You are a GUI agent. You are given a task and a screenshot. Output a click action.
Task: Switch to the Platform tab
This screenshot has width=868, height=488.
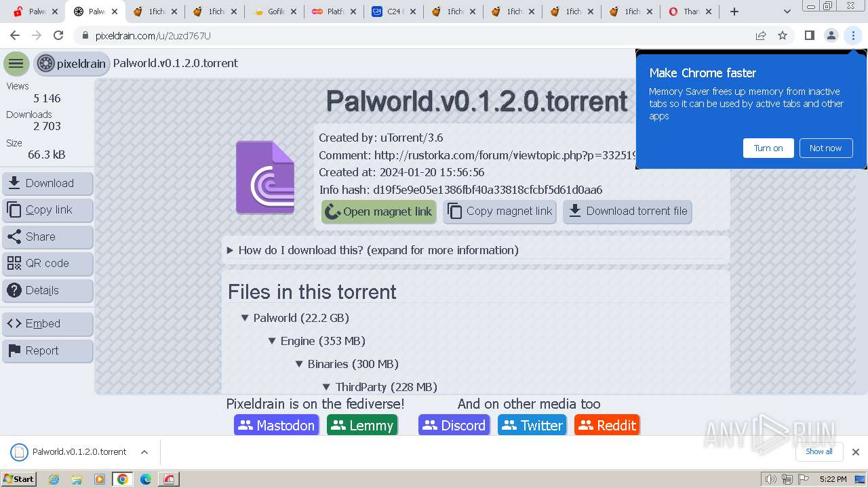tap(334, 12)
